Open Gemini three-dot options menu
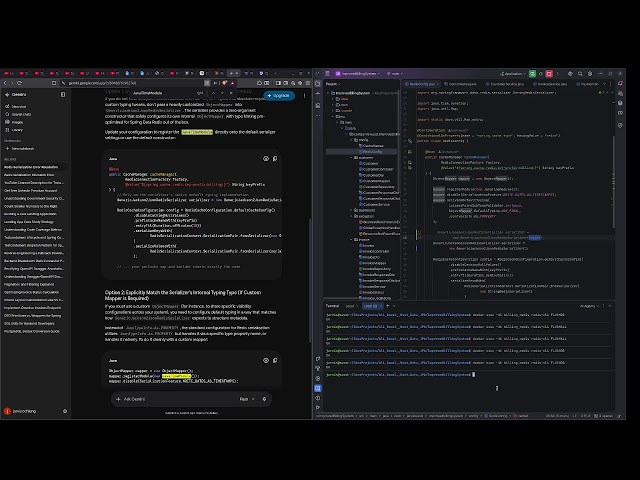The width and height of the screenshot is (640, 480). pos(304,96)
